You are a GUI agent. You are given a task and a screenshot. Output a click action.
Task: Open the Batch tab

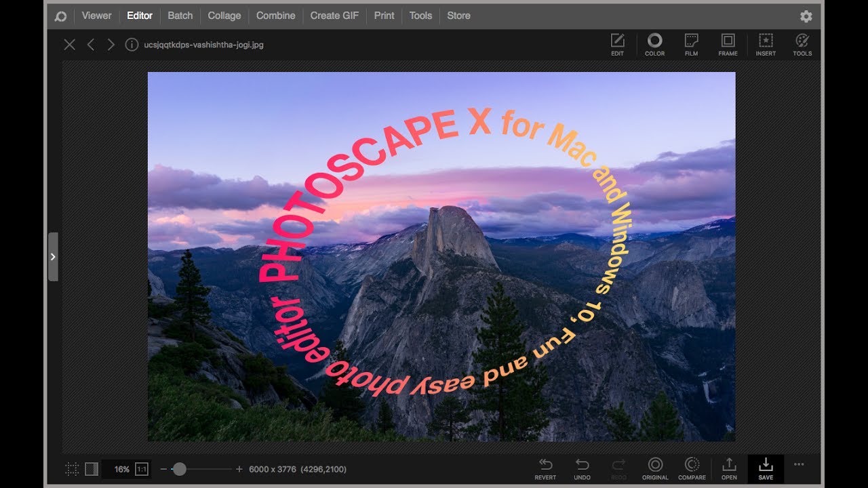(x=180, y=16)
